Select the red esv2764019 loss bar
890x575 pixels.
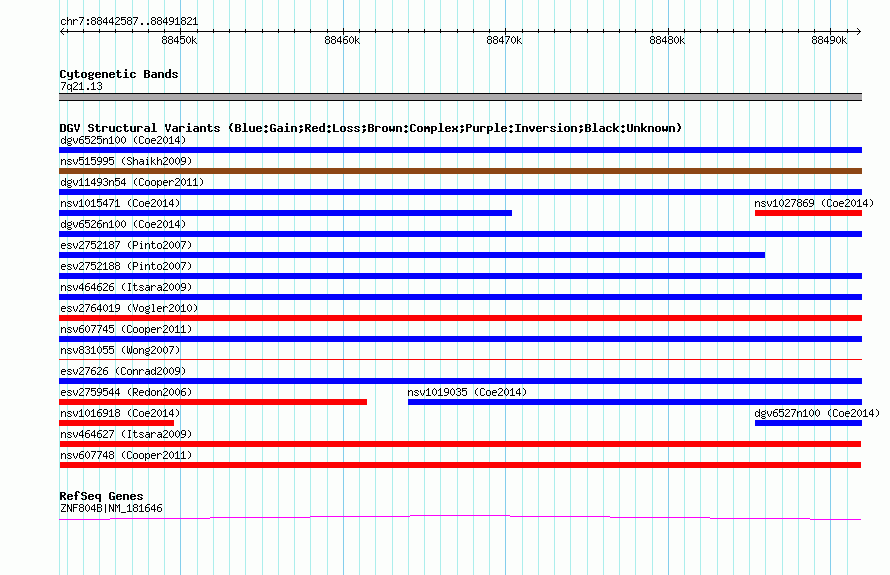tap(460, 318)
